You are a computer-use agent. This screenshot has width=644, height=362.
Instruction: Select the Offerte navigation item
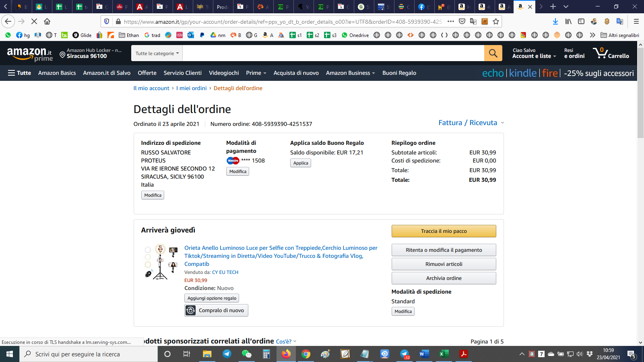pos(147,73)
